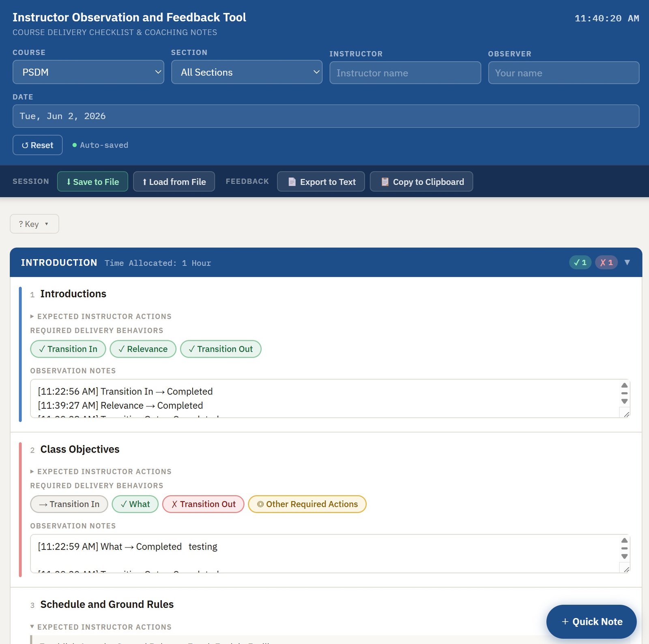
Task: Click scroll down arrow in Class Objectives notes
Action: 625,556
